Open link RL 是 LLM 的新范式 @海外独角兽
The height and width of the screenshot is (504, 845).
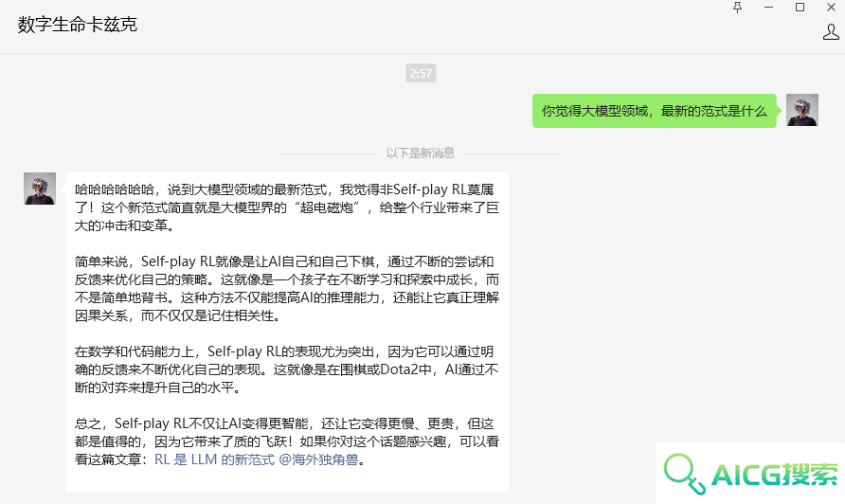point(257,459)
